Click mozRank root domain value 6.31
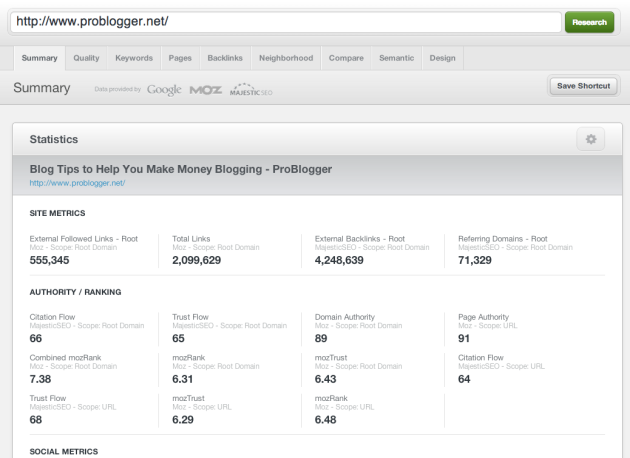 183,379
